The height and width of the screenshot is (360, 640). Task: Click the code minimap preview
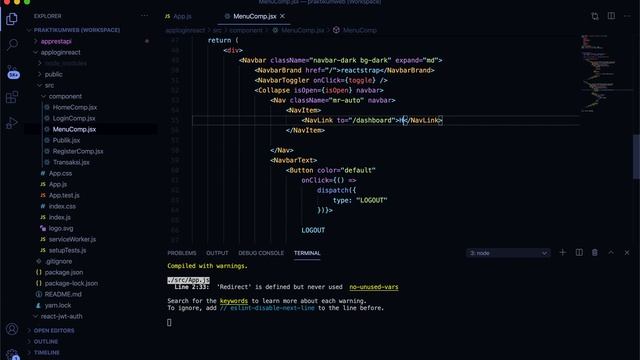[599, 73]
